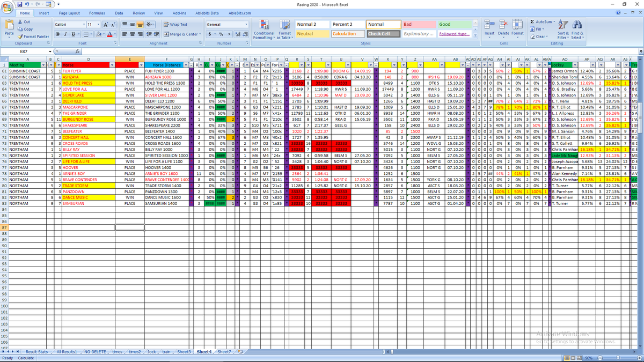Switch to Page Layout view in status bar
This screenshot has width=644, height=362.
tap(573, 358)
